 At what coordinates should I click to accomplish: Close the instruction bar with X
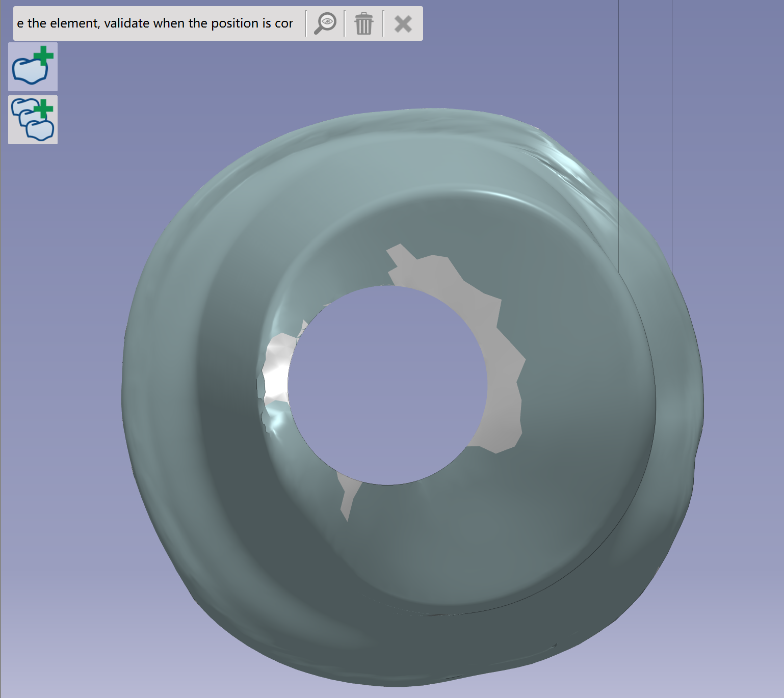[x=403, y=23]
